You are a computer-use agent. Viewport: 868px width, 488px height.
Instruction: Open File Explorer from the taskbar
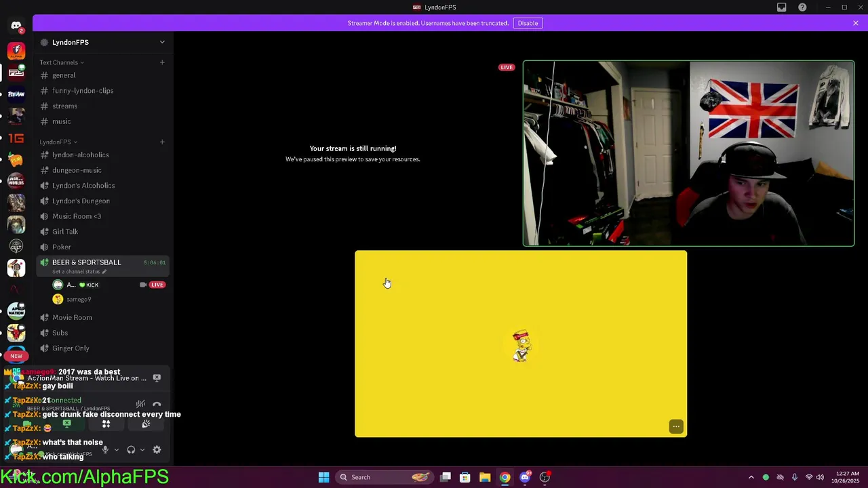(485, 477)
